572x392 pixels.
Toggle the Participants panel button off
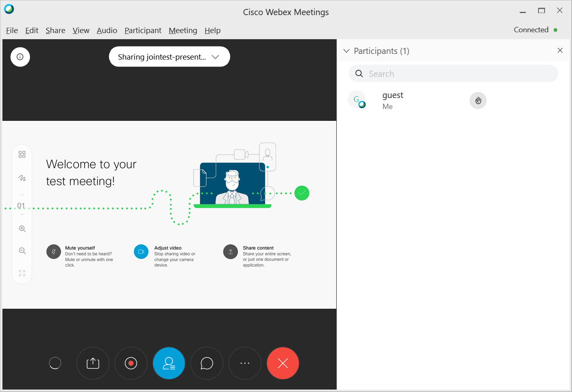click(x=169, y=363)
